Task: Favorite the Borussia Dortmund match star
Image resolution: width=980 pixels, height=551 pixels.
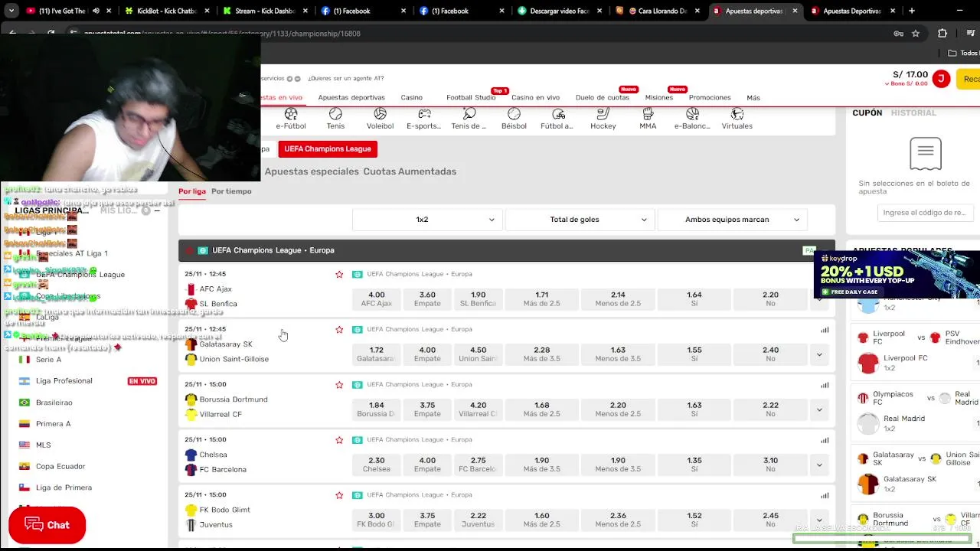Action: click(x=339, y=385)
